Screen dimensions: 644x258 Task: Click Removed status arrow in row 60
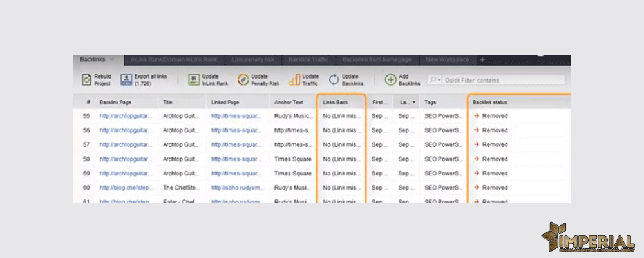pos(477,188)
